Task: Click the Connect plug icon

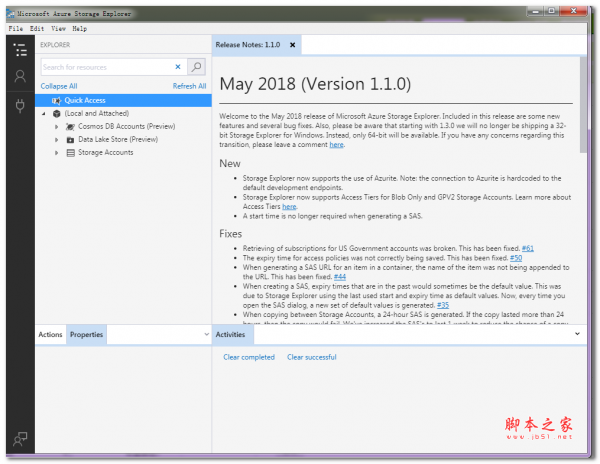Action: [20, 106]
